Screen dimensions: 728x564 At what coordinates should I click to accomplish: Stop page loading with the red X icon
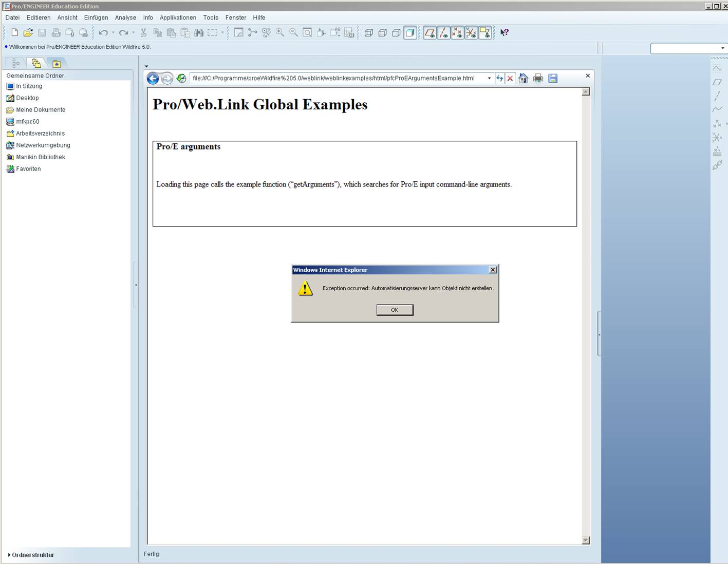click(x=510, y=78)
